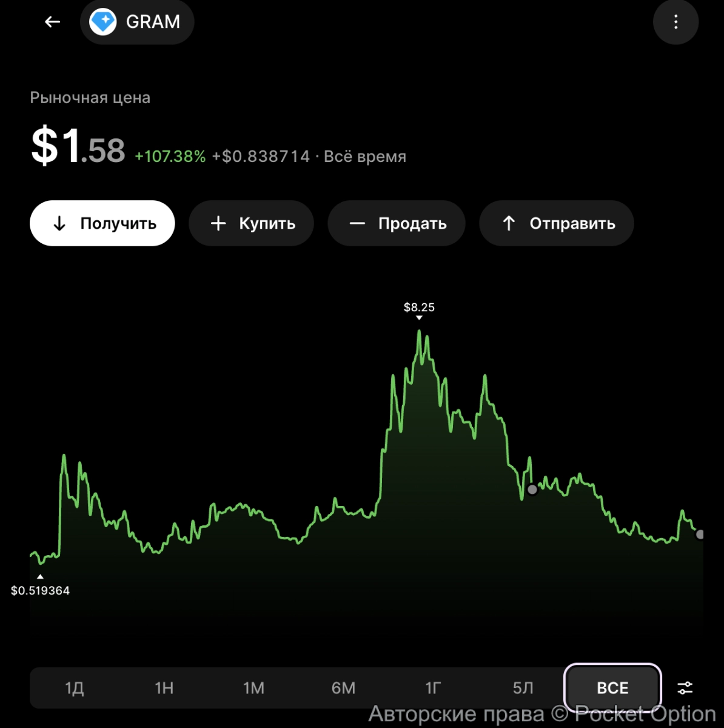Click the plus icon on Купить
This screenshot has width=724, height=728.
[x=218, y=223]
